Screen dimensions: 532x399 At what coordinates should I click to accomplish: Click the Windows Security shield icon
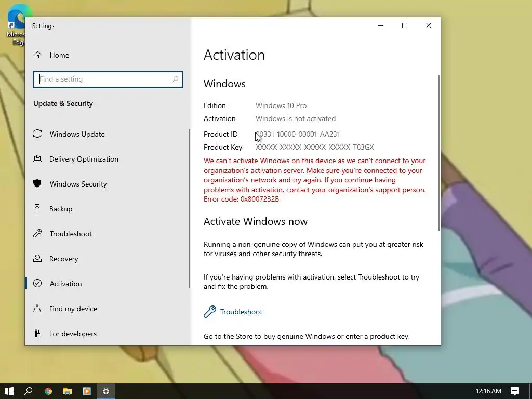[x=37, y=183]
